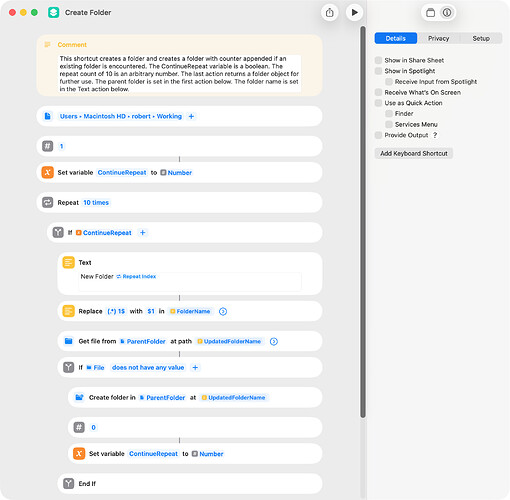Click the Comment action icon
This screenshot has width=510, height=500.
click(47, 44)
